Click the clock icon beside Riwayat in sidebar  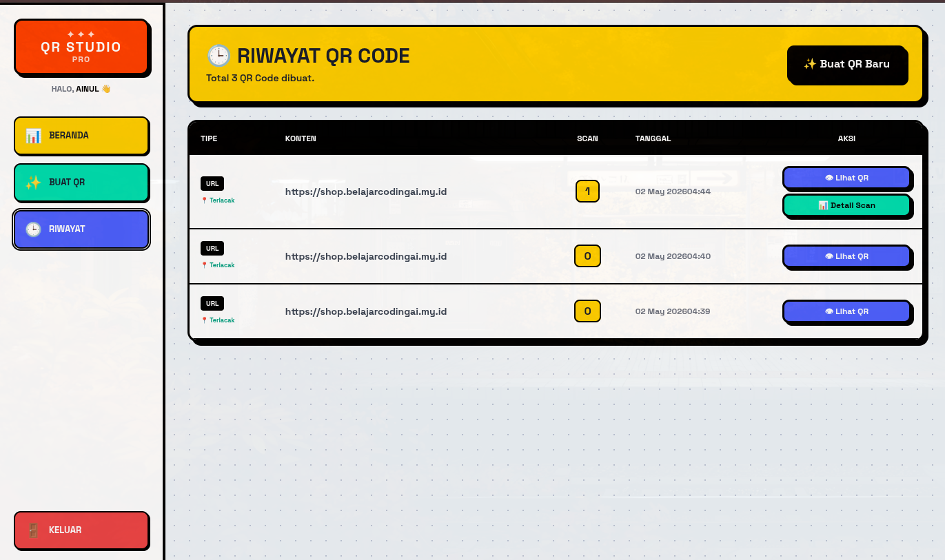point(33,229)
